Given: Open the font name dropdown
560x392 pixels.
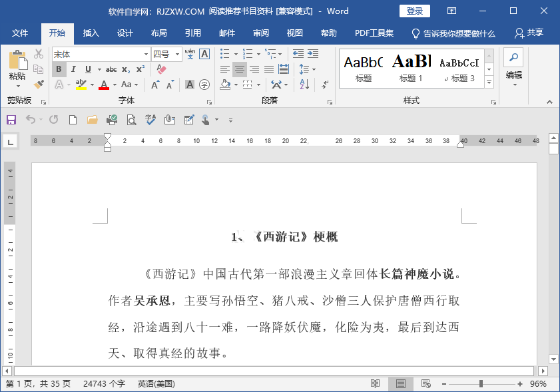Looking at the screenshot, I should (146, 54).
